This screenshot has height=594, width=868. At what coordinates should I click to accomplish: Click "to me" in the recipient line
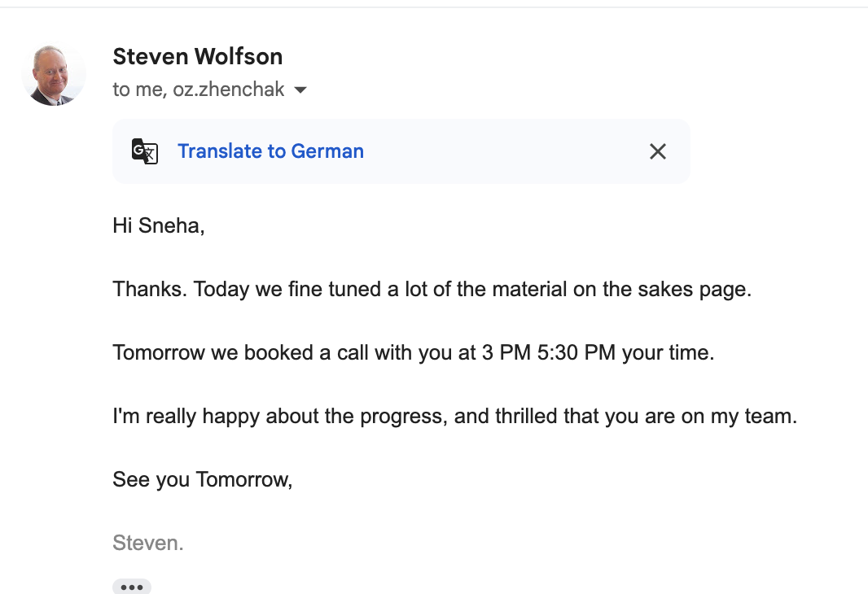138,90
